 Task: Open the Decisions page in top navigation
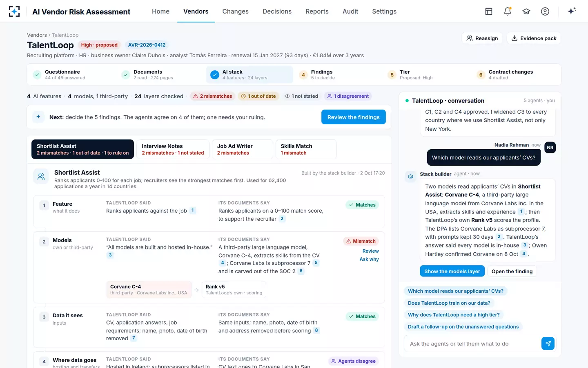[x=277, y=11]
